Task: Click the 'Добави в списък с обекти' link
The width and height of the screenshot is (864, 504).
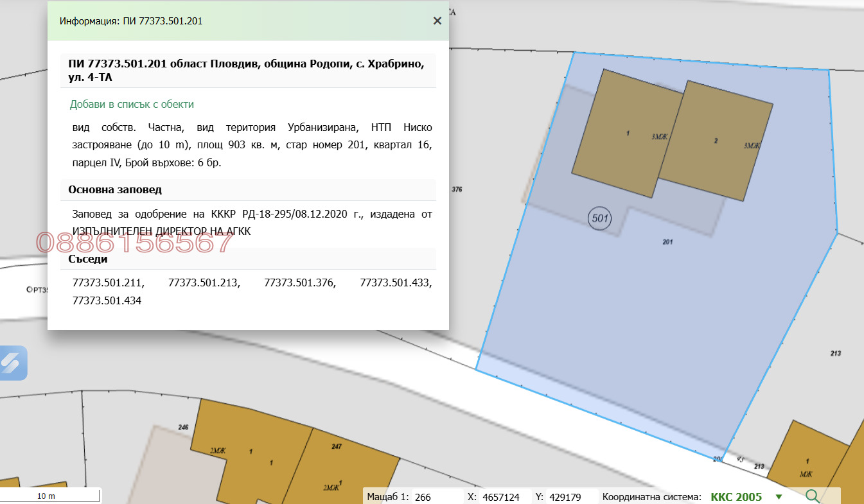Action: click(x=132, y=104)
